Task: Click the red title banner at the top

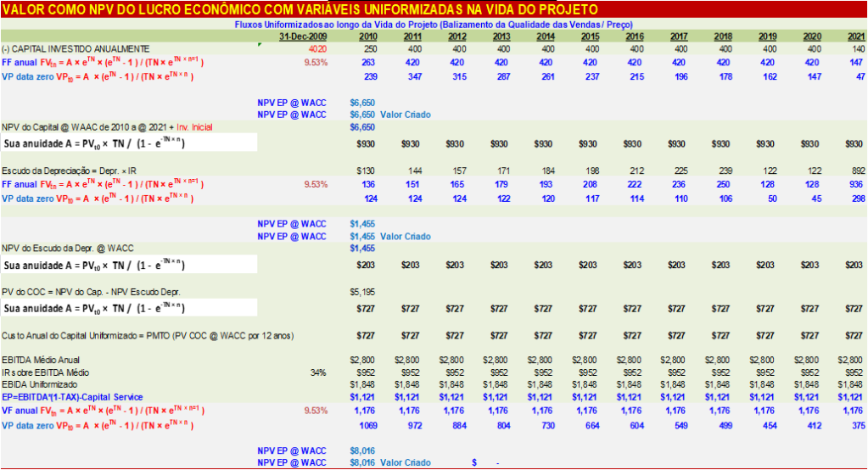Action: (x=434, y=8)
